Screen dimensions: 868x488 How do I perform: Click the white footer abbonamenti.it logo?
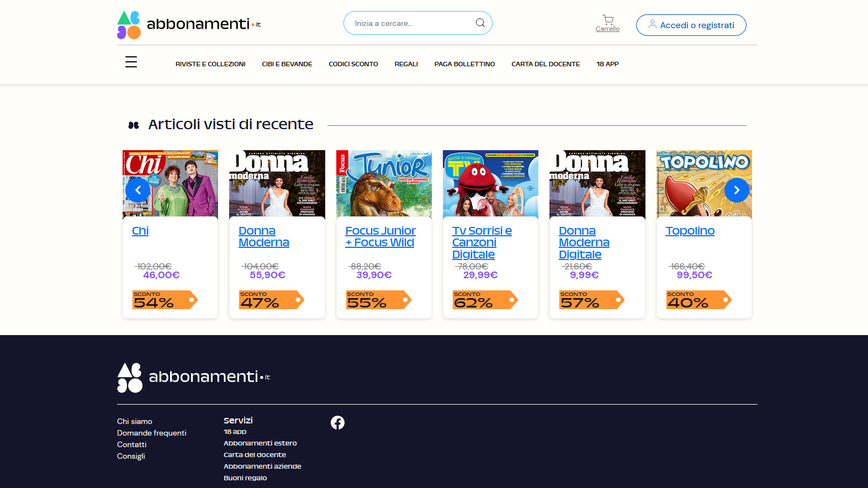tap(193, 378)
